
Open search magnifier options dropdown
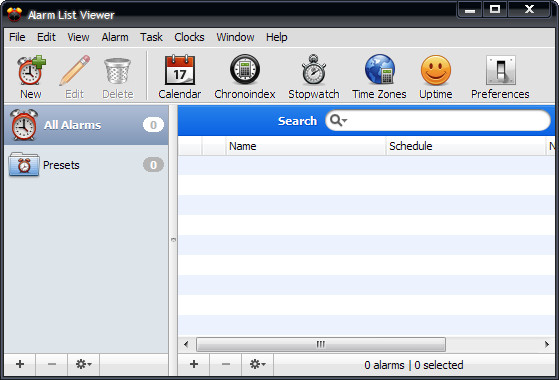coord(338,120)
